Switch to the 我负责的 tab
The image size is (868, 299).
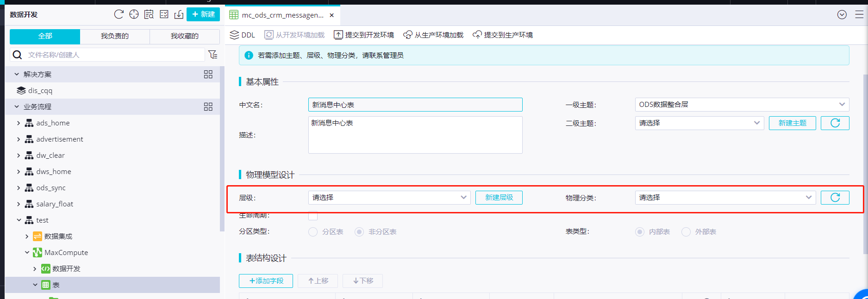pyautogui.click(x=115, y=36)
